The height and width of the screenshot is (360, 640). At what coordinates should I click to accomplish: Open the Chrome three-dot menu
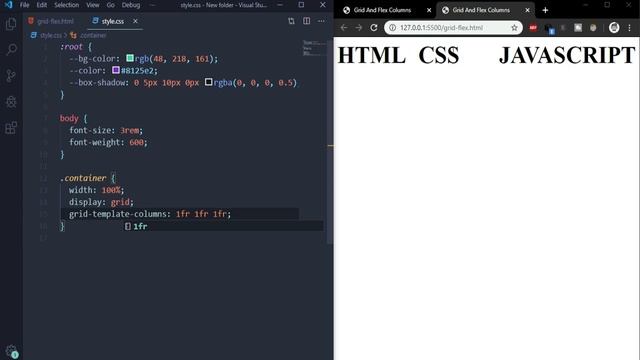[x=629, y=27]
